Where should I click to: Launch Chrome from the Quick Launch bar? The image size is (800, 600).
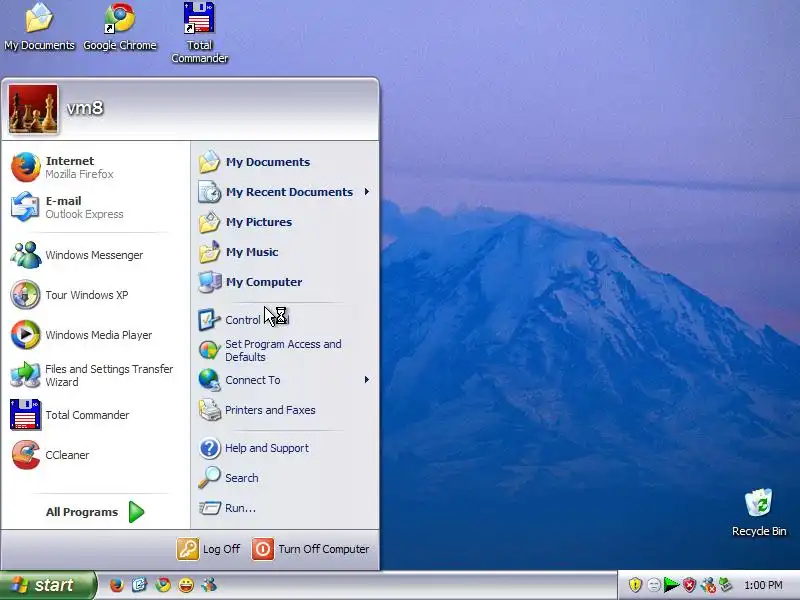click(x=163, y=585)
